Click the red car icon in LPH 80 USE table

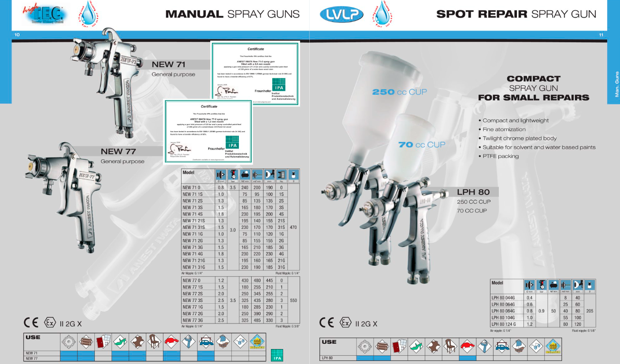[x=467, y=347]
